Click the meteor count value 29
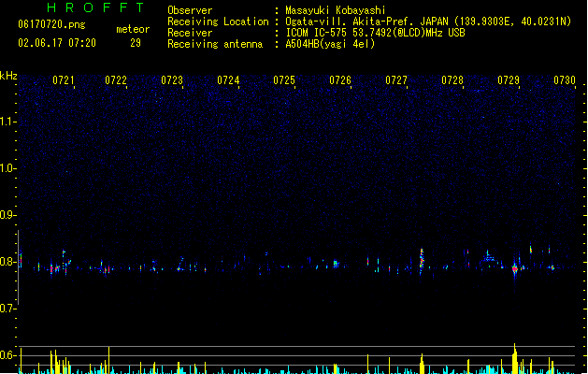588x374 pixels. 136,43
